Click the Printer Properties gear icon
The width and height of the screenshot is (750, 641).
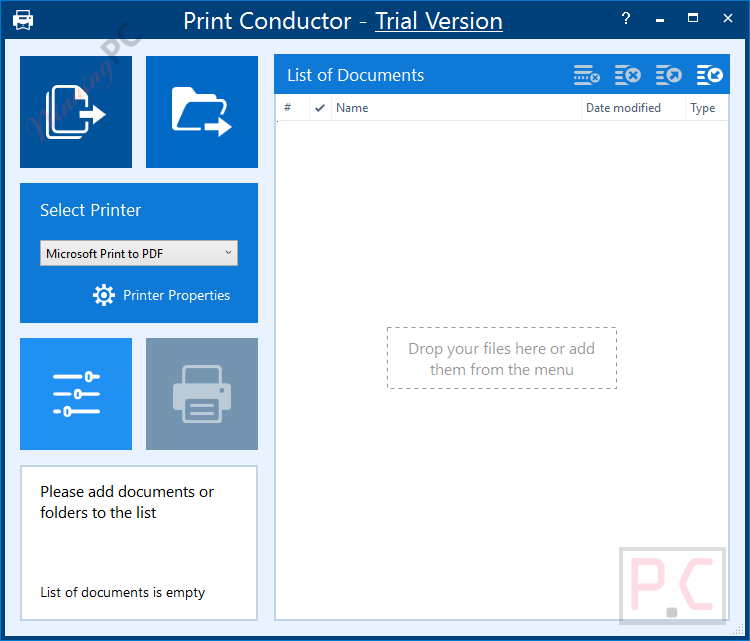click(104, 295)
